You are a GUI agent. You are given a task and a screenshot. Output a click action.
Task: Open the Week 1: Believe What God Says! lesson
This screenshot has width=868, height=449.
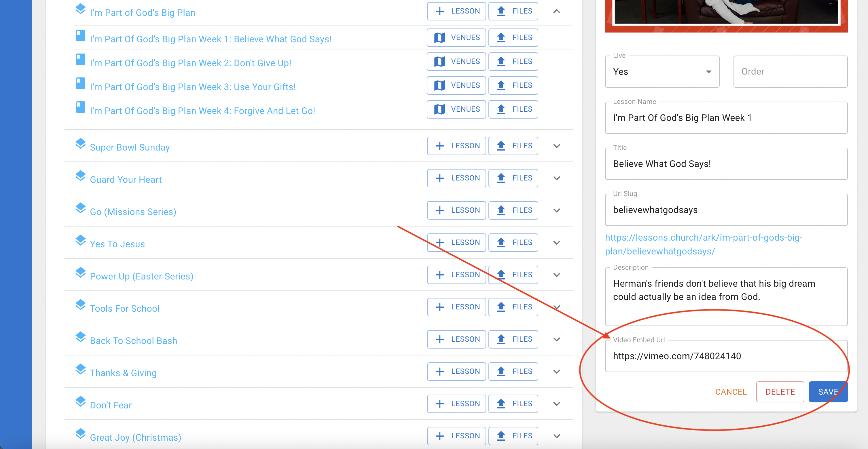(211, 39)
